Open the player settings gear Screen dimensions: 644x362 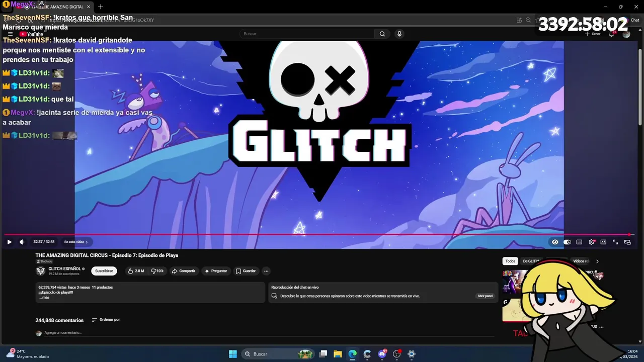coord(592,242)
